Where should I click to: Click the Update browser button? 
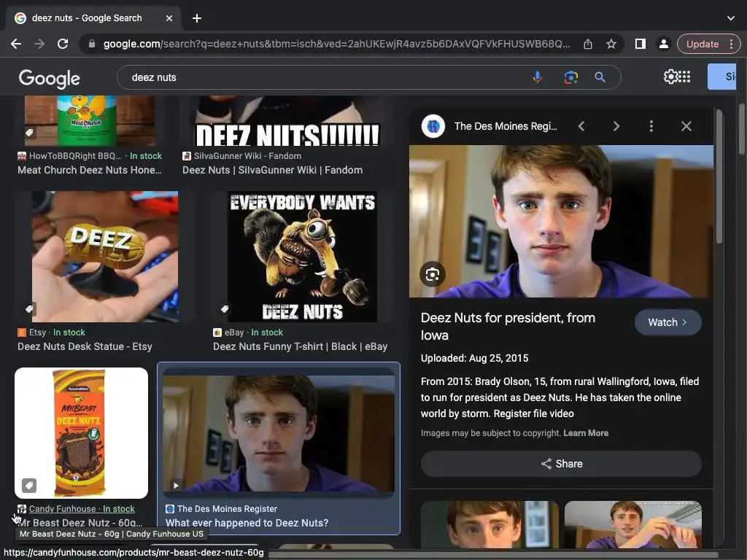tap(703, 44)
